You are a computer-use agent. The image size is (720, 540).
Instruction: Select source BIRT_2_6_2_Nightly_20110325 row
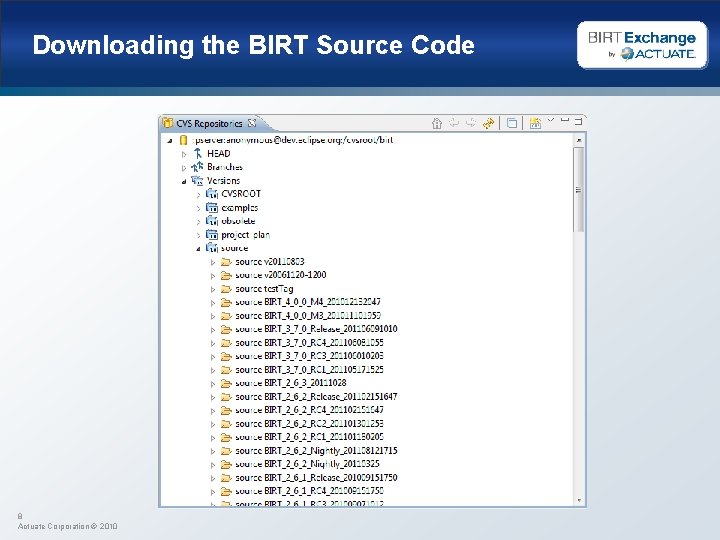pyautogui.click(x=307, y=464)
